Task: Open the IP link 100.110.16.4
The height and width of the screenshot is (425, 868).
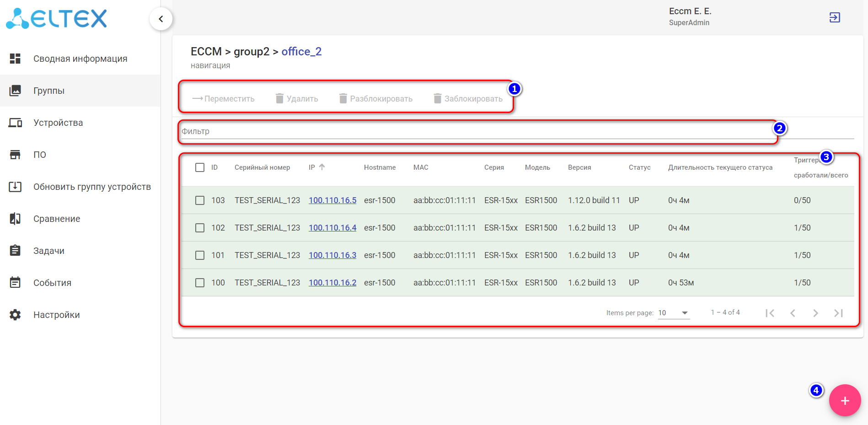Action: pyautogui.click(x=332, y=228)
